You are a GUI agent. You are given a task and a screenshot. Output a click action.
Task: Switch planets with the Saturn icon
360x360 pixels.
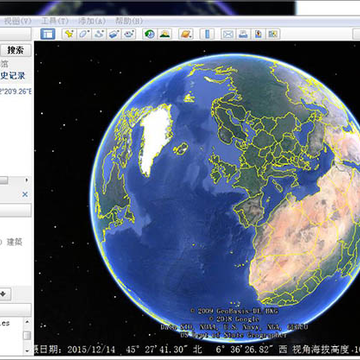click(x=185, y=34)
